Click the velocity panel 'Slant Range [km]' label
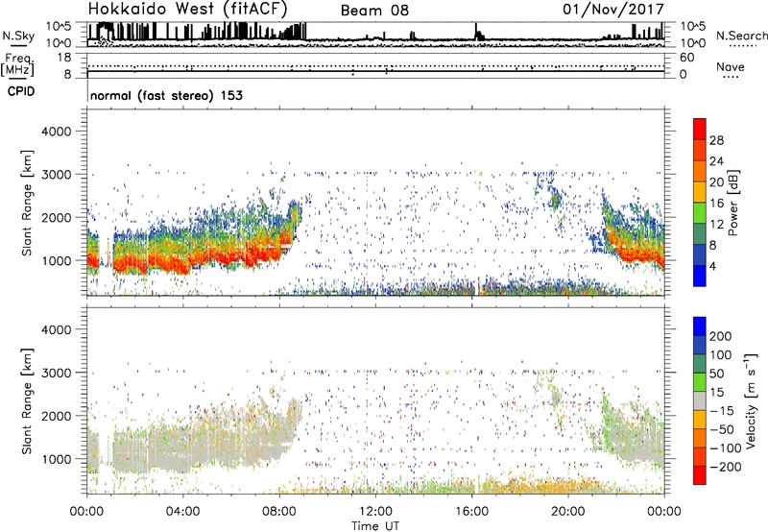 coord(27,401)
